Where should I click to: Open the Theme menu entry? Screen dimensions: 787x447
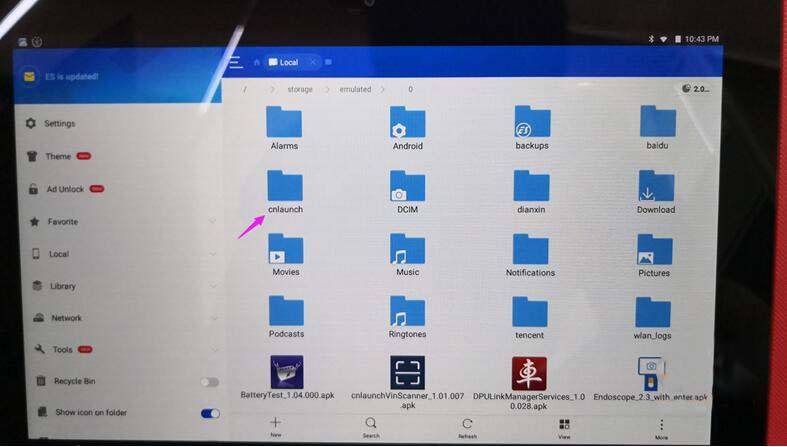click(58, 156)
